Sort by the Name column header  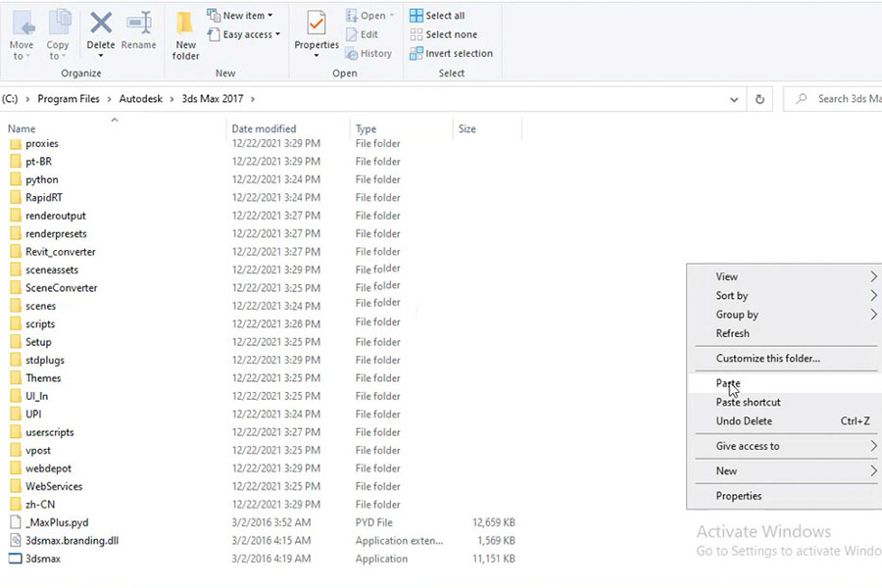22,128
